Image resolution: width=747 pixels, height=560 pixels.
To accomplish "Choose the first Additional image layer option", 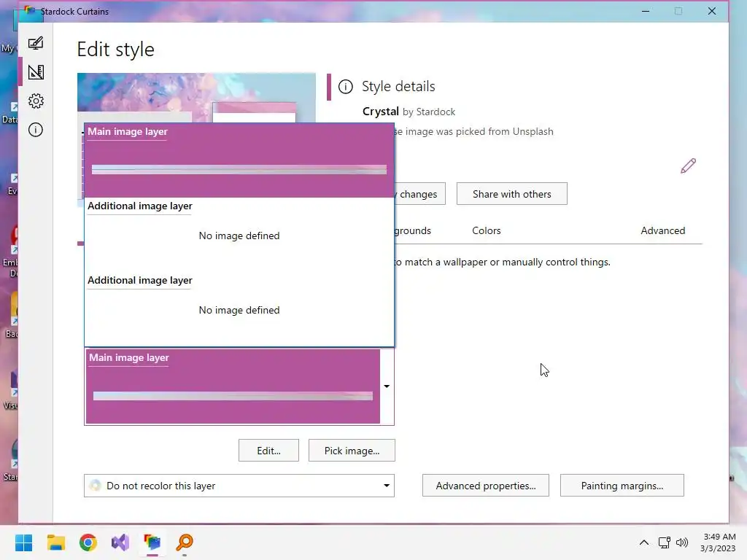I will point(239,235).
